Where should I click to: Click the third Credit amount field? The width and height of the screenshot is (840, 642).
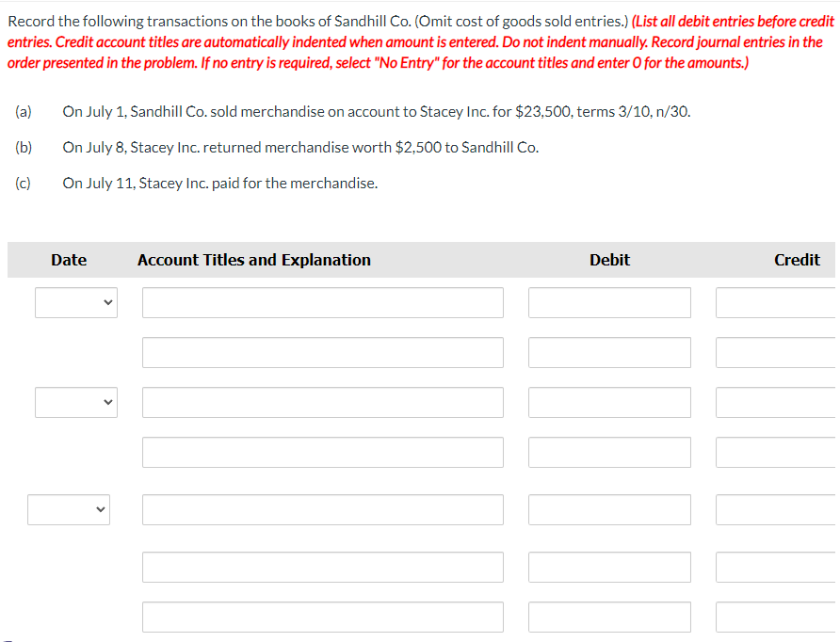point(782,402)
